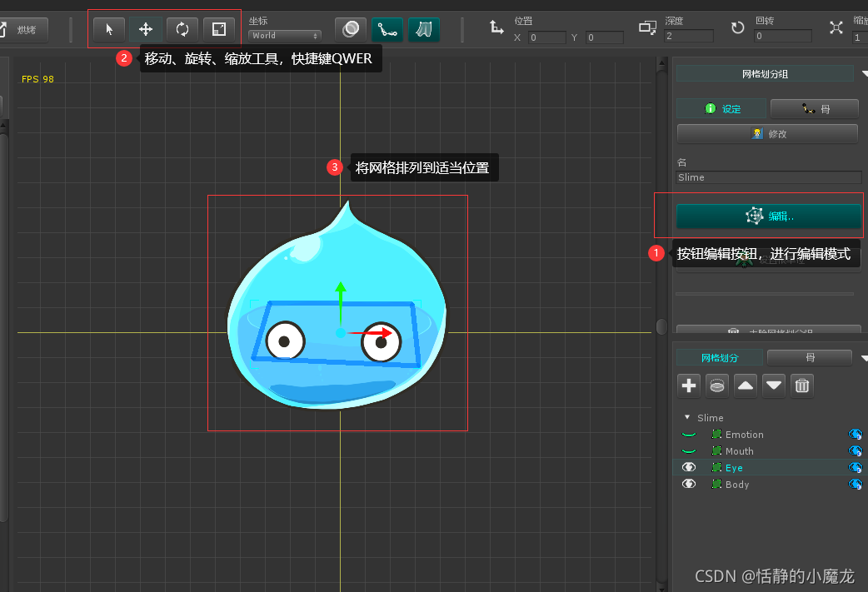Click the green mesh icon beside Body
868x592 pixels.
(716, 484)
